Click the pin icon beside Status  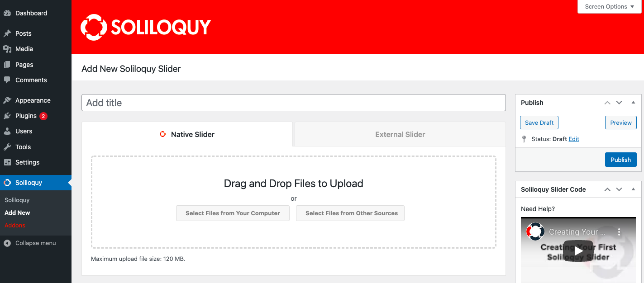(x=524, y=139)
